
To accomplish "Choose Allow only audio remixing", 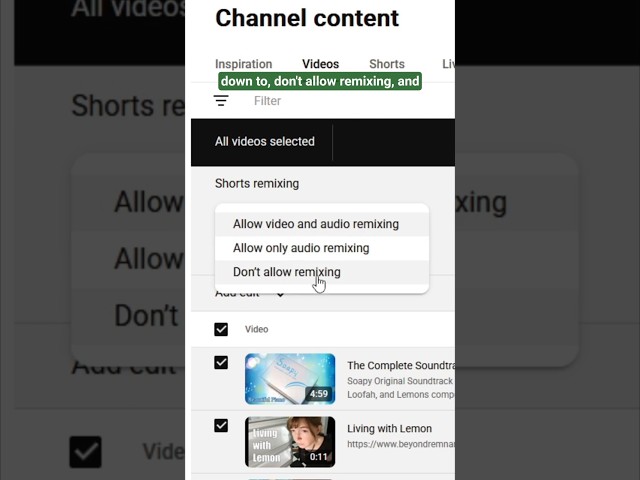I will pyautogui.click(x=322, y=248).
